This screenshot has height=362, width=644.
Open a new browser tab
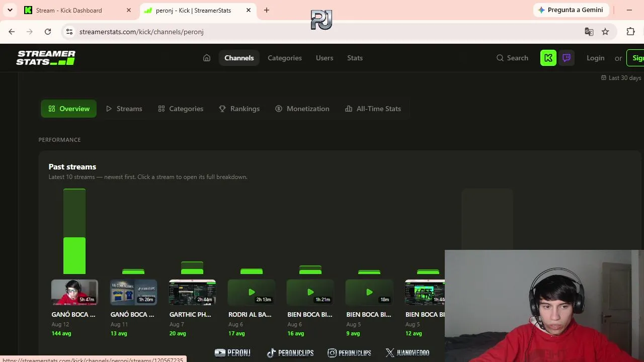267,10
